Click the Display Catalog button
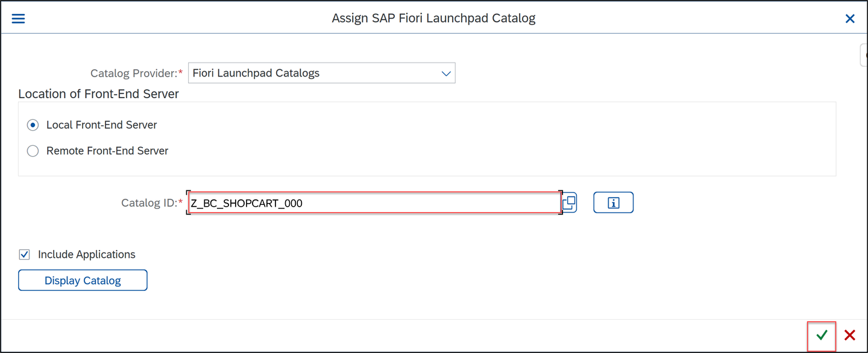The height and width of the screenshot is (353, 868). tap(83, 280)
